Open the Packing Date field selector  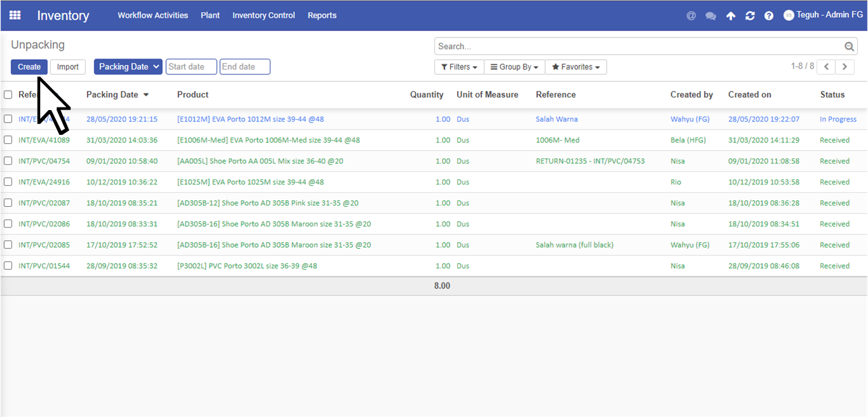tap(128, 67)
